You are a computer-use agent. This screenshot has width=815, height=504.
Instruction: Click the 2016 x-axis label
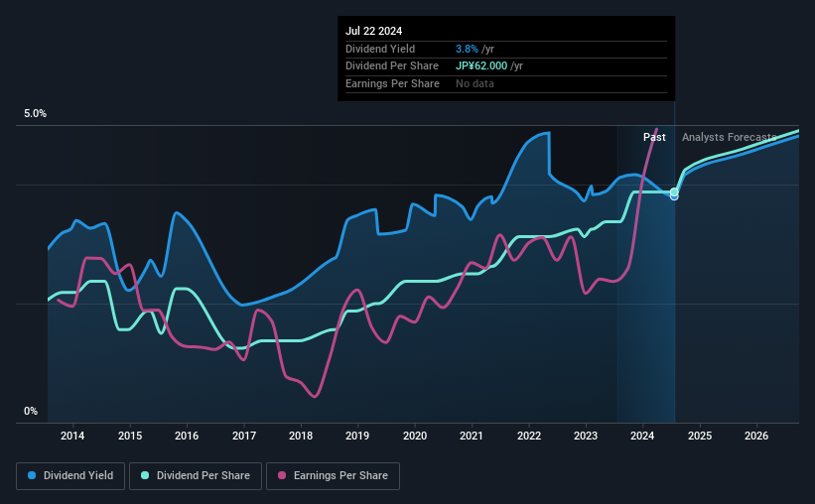(187, 436)
